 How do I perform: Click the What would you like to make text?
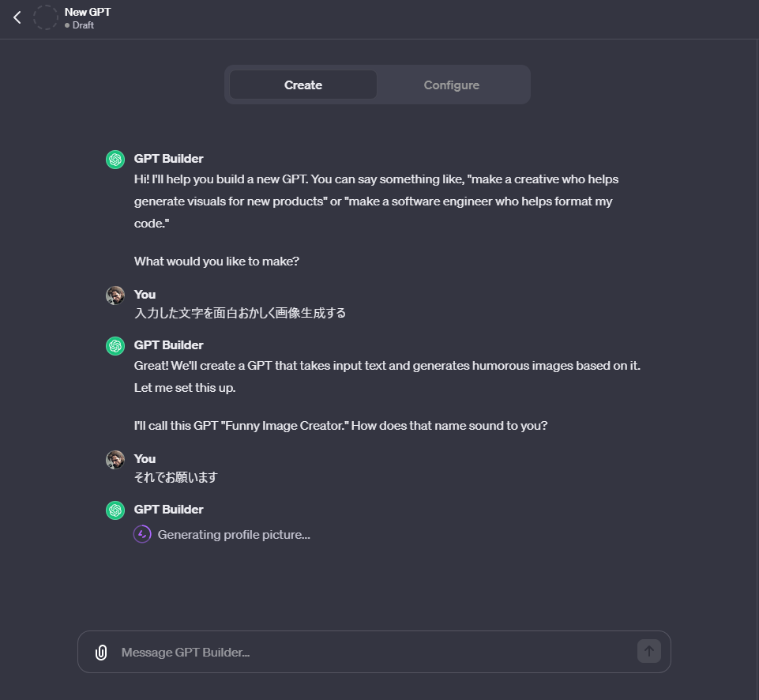click(216, 262)
